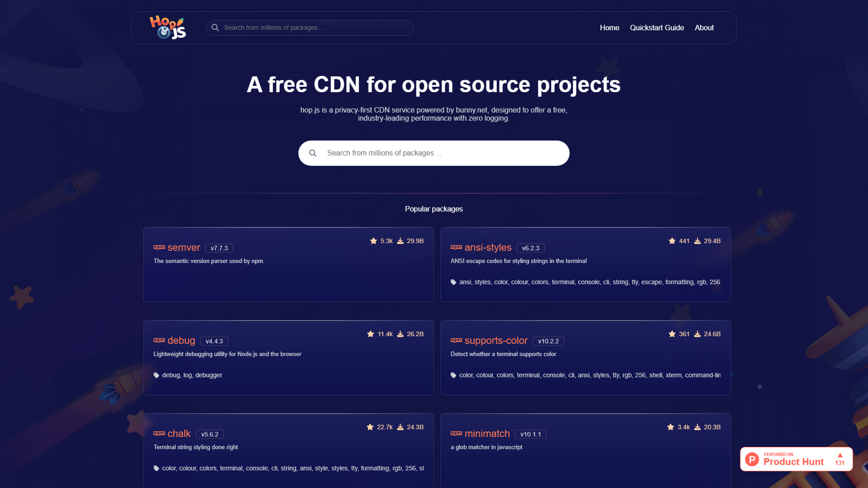Click the star icon on the debug card
Screen dimensions: 868x488
(370, 334)
